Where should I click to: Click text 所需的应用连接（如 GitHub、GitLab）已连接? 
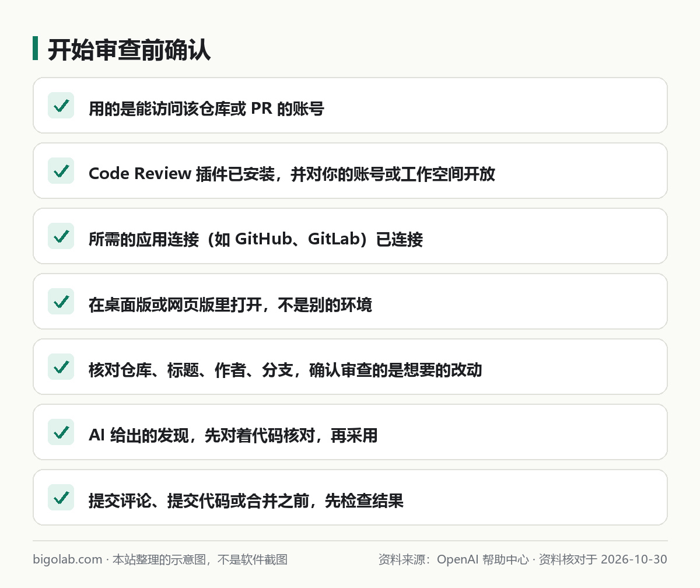(x=256, y=239)
